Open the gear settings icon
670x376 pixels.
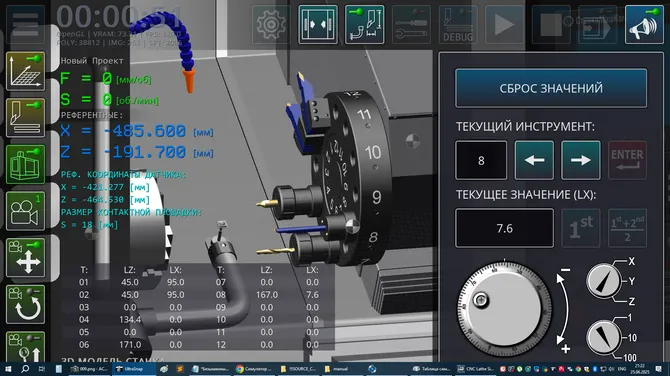coord(271,24)
